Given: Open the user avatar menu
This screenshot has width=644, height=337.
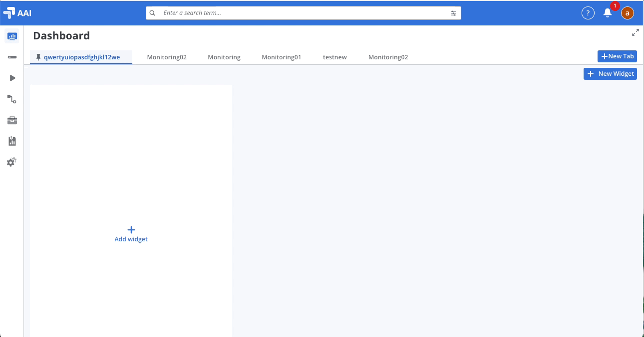Looking at the screenshot, I should (628, 13).
